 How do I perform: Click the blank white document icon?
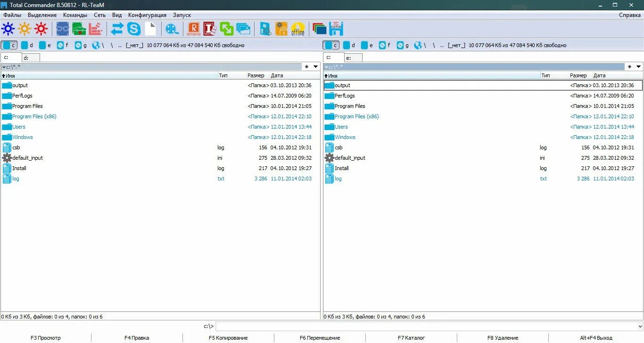point(150,29)
